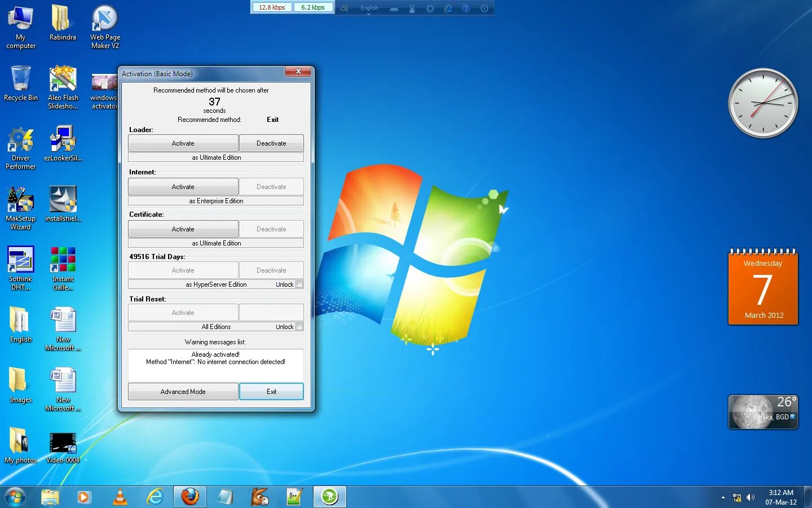Show hidden tray icons arrow
This screenshot has height=508, width=812.
pos(723,497)
